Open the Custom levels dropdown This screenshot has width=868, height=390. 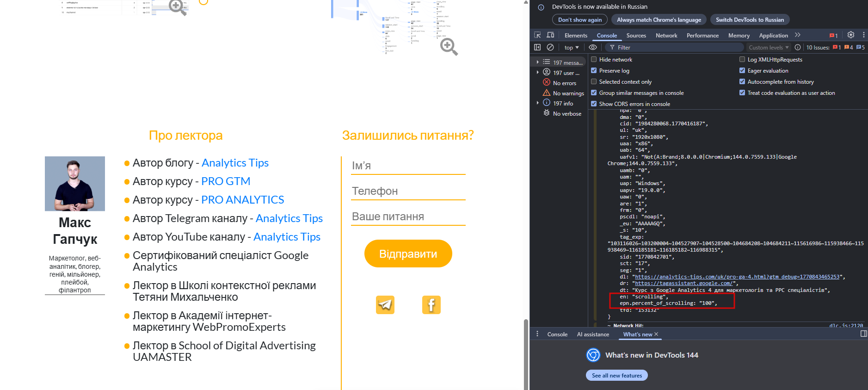coord(769,47)
